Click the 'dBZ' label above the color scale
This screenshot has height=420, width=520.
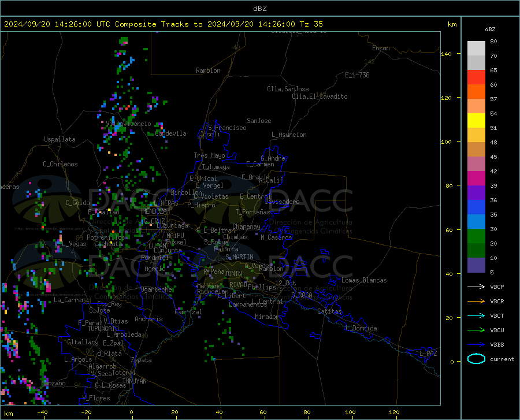coord(490,29)
